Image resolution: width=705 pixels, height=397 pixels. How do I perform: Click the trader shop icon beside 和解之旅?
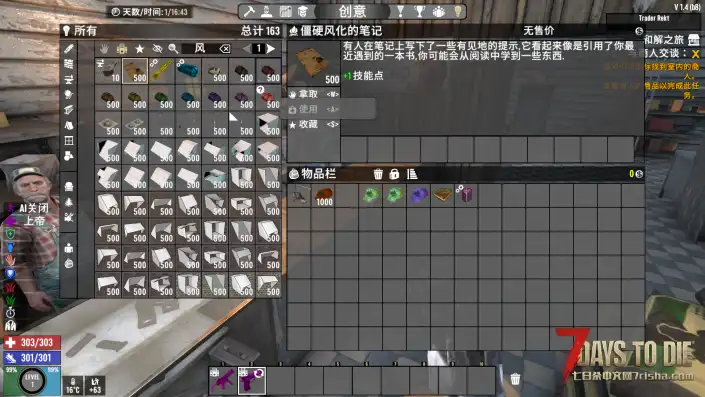694,40
